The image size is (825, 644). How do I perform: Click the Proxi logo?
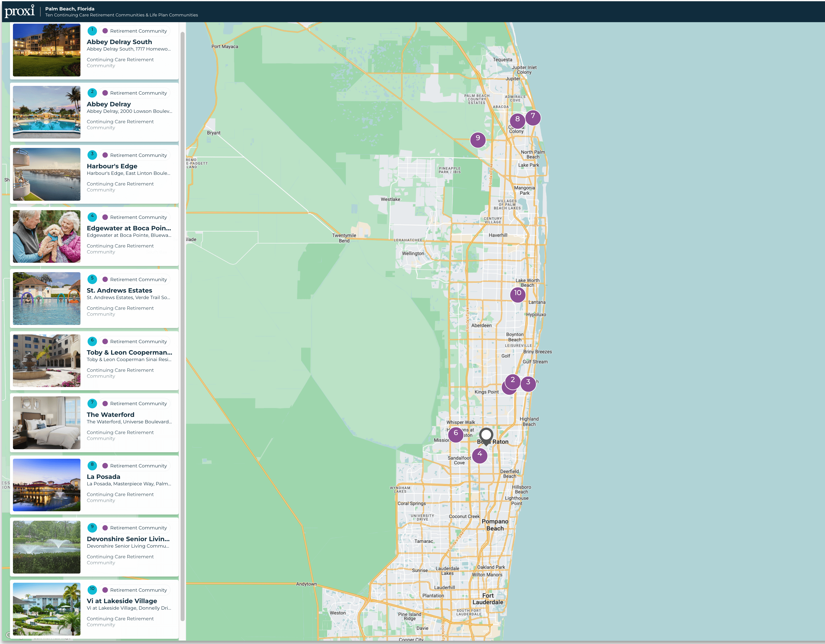pyautogui.click(x=20, y=11)
